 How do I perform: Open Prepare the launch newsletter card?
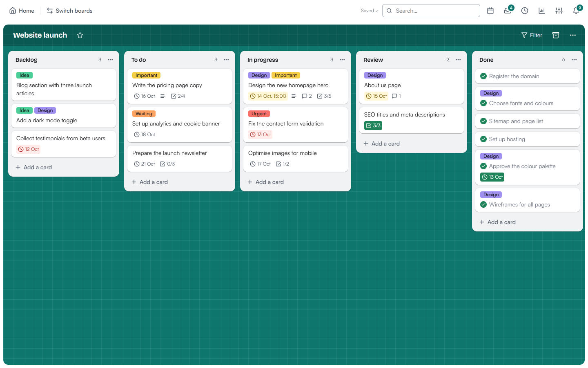point(180,159)
